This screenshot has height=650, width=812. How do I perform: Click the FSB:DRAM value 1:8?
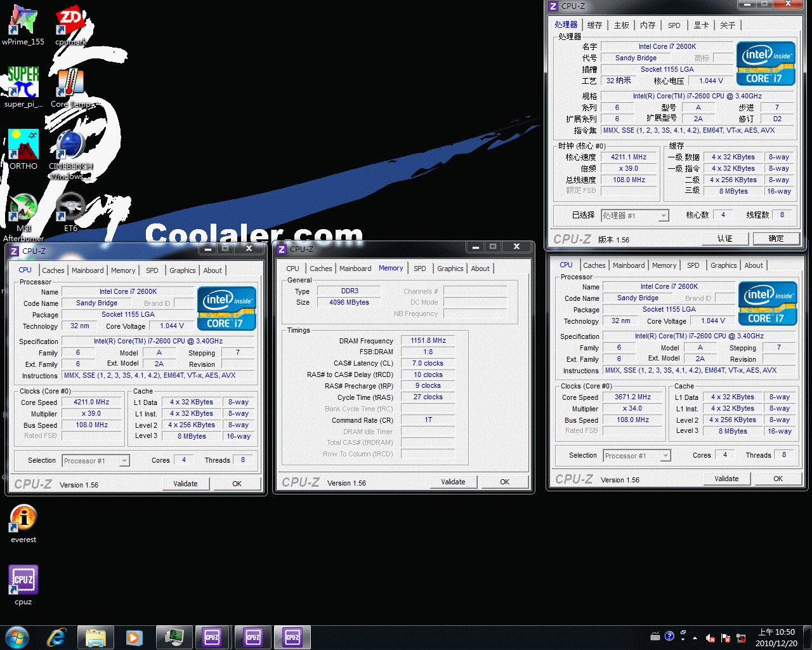pos(428,352)
